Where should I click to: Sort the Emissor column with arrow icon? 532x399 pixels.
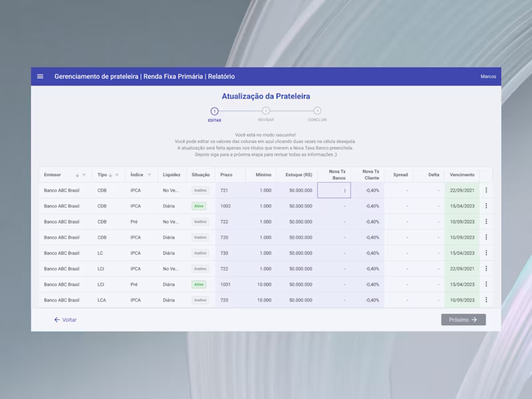(77, 175)
